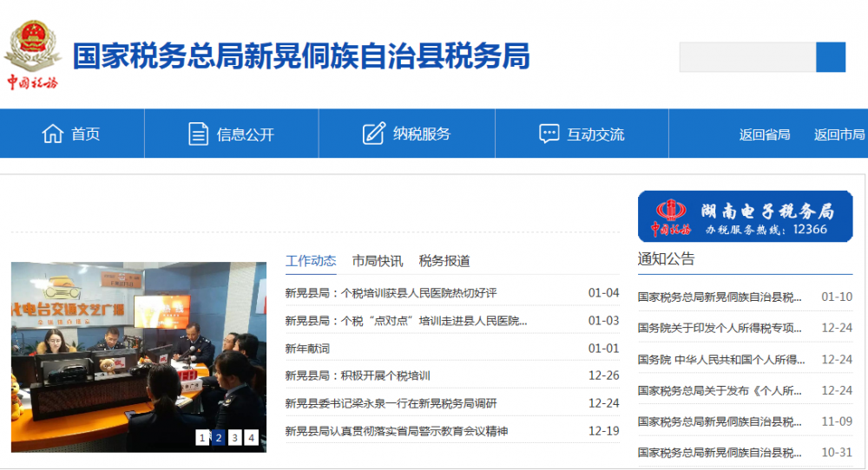Image resolution: width=868 pixels, height=470 pixels.
Task: Open article 个税“点对点”培训走进县人民医院
Action: click(x=405, y=321)
